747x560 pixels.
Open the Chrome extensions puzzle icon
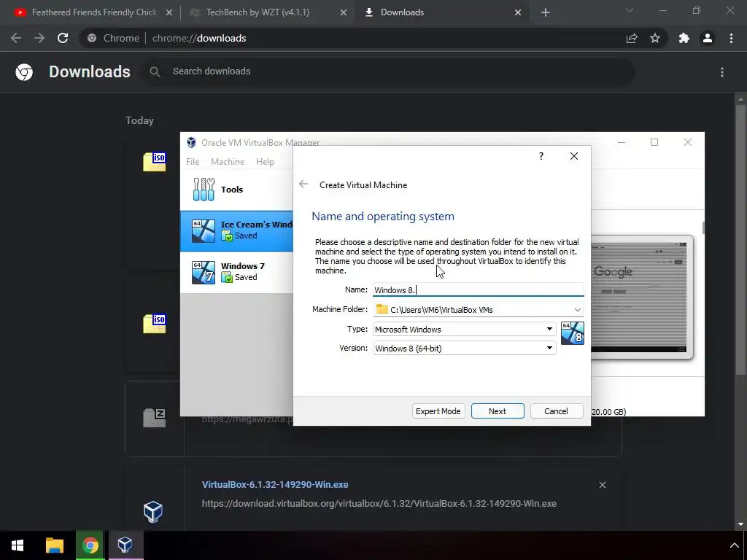(684, 38)
